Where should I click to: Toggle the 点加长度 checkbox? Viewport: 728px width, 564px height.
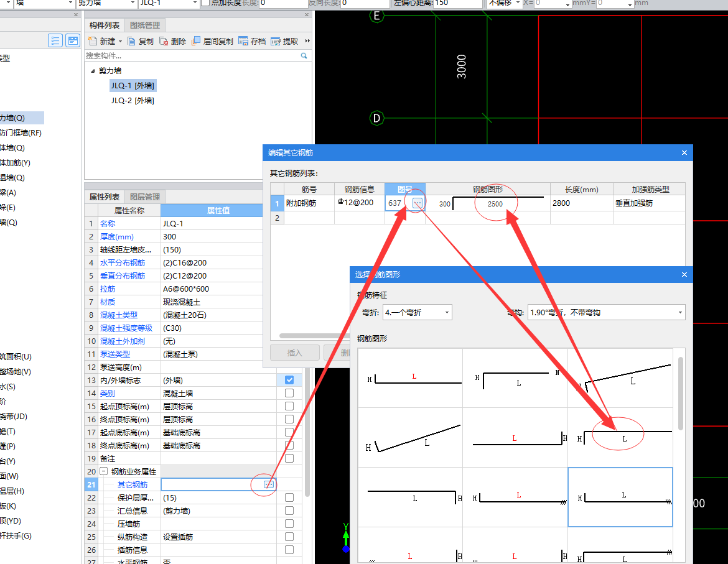(x=205, y=2)
